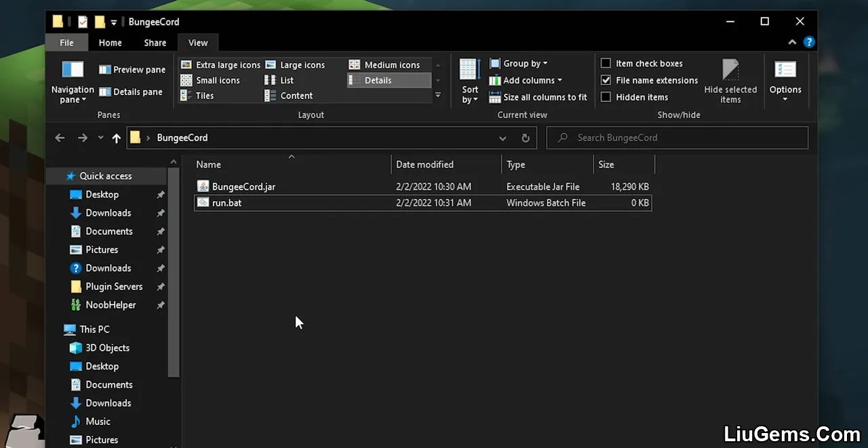
Task: Open the Sort by dropdown
Action: [x=470, y=81]
